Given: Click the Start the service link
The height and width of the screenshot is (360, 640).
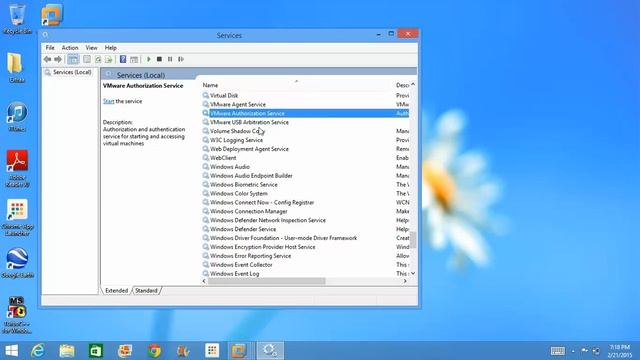Looking at the screenshot, I should click(108, 101).
